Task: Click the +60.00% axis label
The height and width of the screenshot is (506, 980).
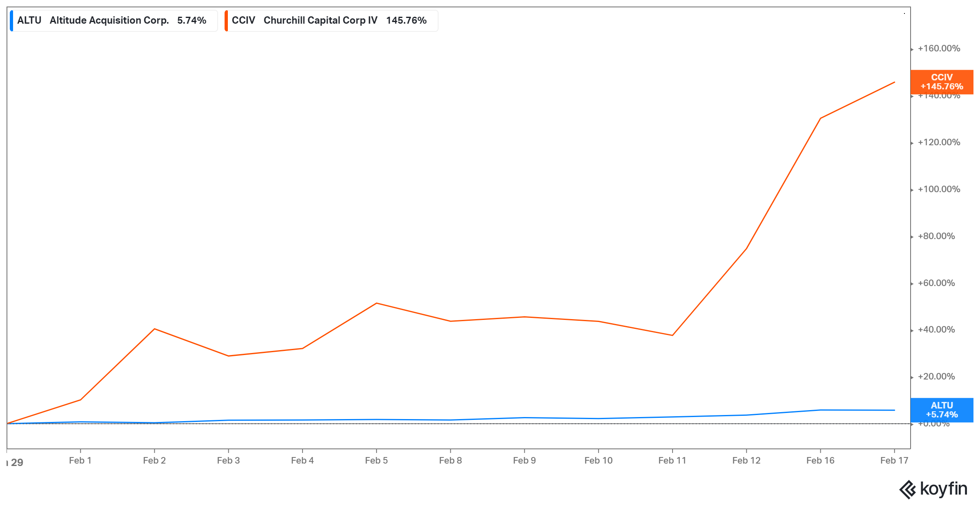Action: [x=936, y=283]
